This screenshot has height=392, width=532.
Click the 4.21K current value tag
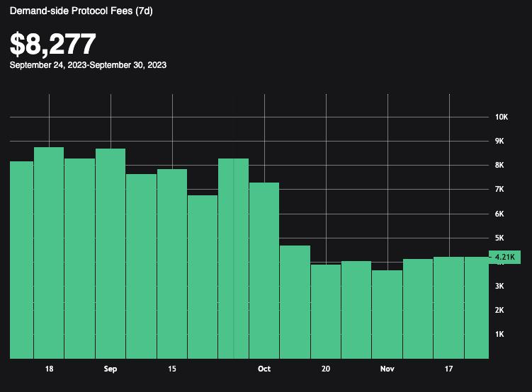coord(504,257)
